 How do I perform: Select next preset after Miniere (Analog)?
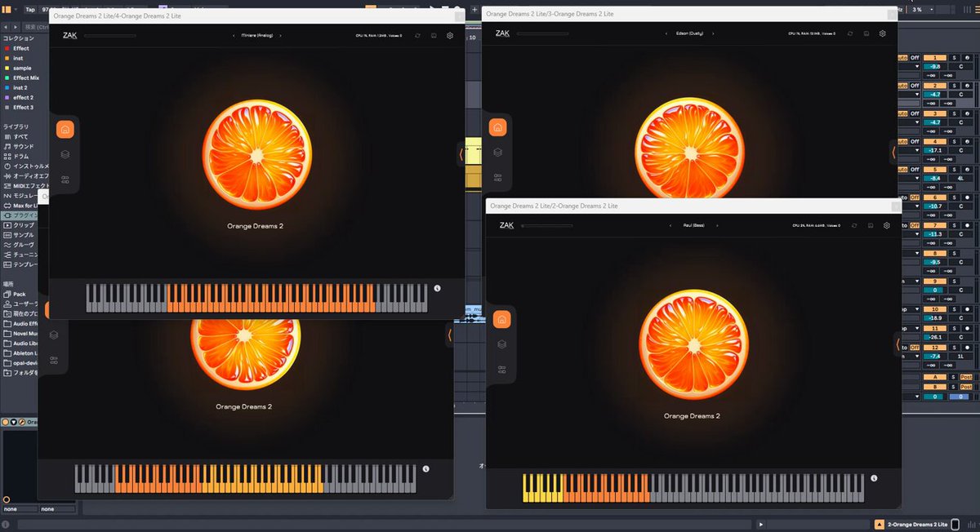[281, 36]
